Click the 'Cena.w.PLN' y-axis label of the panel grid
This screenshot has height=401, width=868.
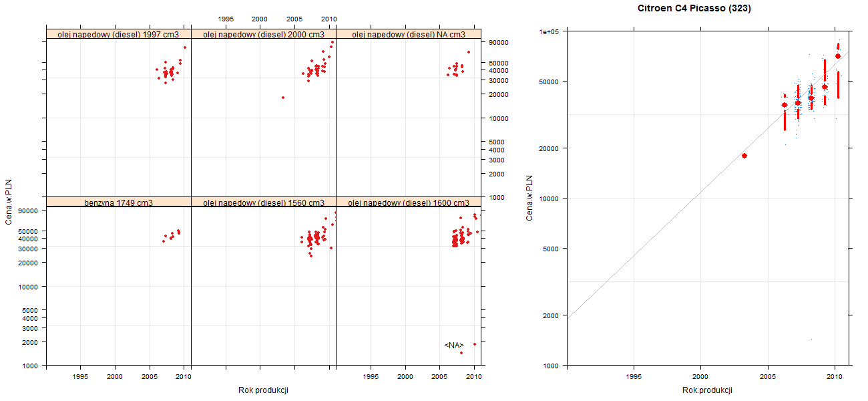pyautogui.click(x=9, y=203)
